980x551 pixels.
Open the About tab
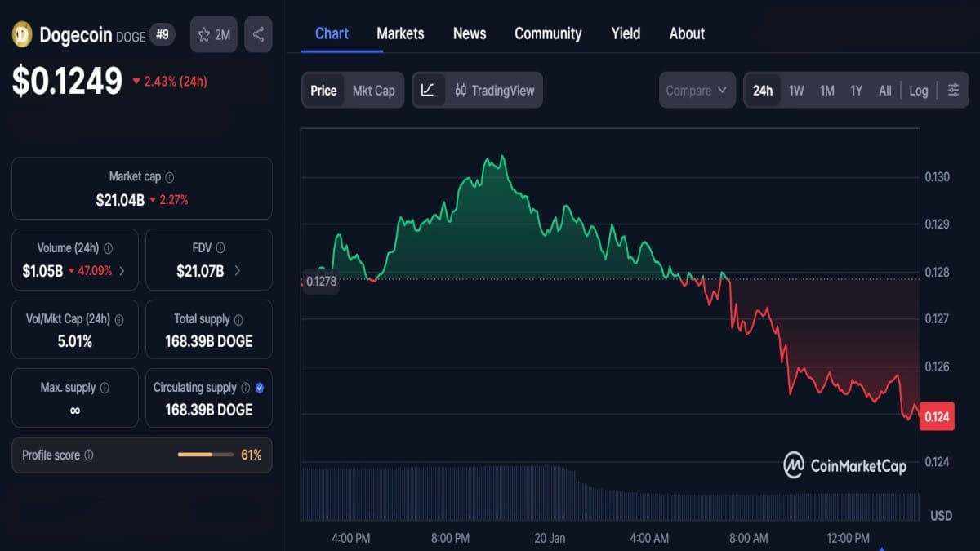(x=687, y=33)
